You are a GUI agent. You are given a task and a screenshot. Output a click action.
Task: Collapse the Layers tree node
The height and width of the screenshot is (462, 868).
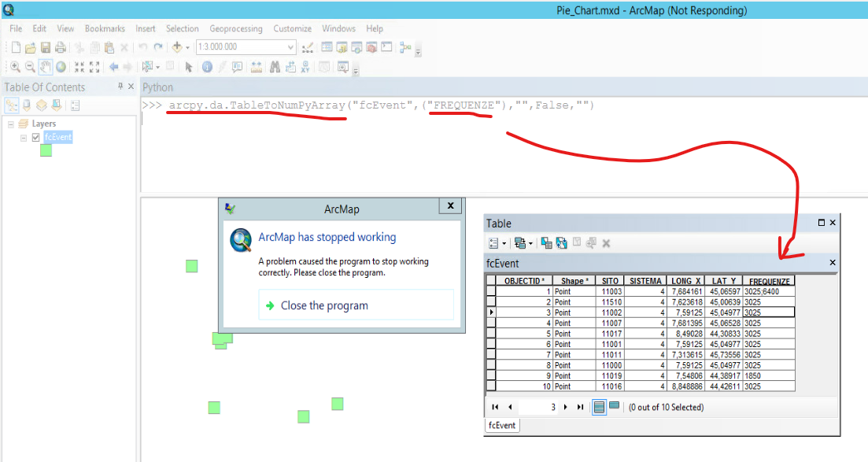pyautogui.click(x=10, y=124)
